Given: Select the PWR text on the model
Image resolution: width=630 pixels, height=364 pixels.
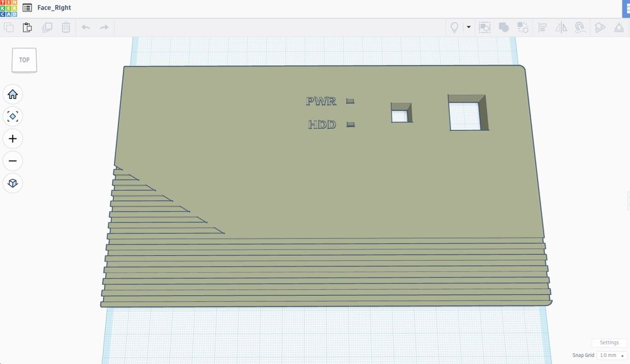Looking at the screenshot, I should [x=321, y=101].
